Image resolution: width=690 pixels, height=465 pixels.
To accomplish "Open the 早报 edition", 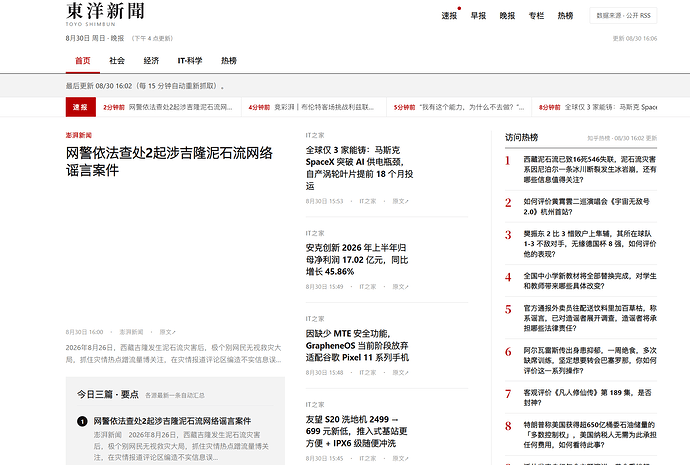I will pyautogui.click(x=478, y=16).
